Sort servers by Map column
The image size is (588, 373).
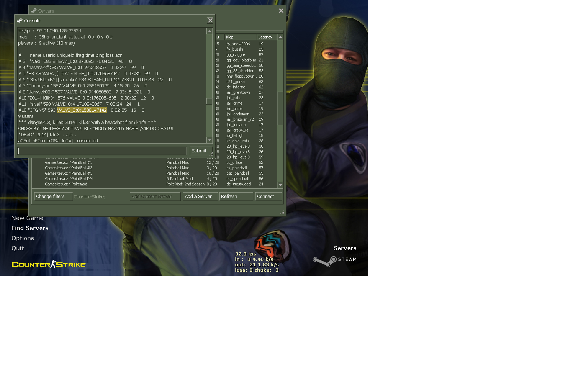point(241,37)
